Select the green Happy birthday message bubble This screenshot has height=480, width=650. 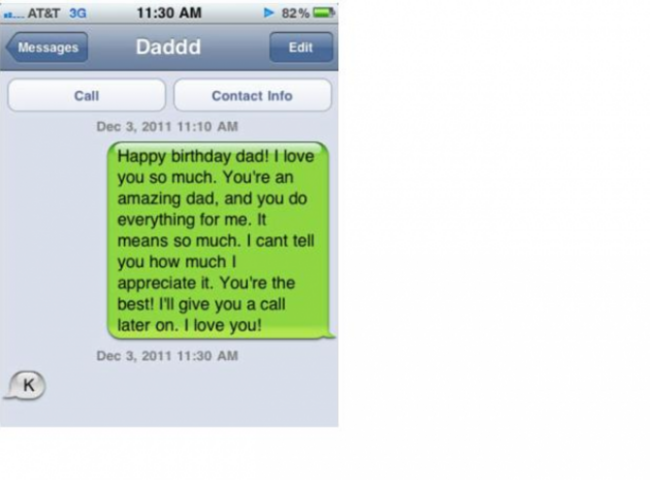coord(218,240)
